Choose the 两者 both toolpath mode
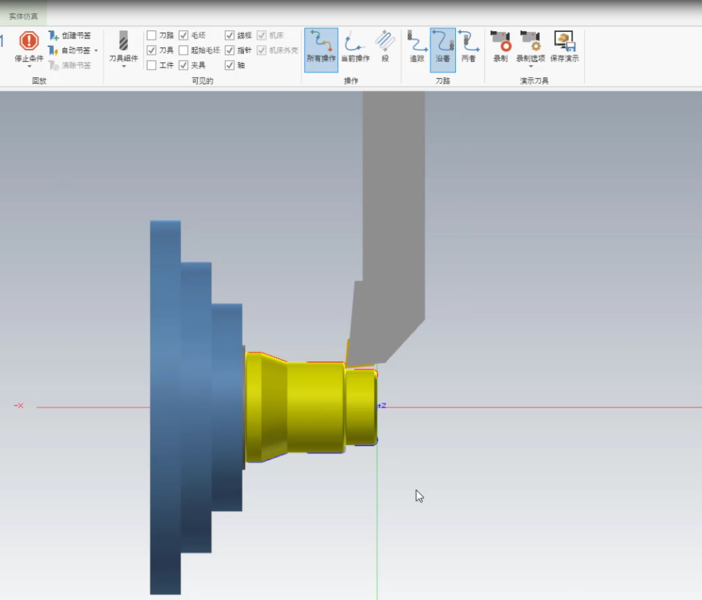 click(x=468, y=48)
